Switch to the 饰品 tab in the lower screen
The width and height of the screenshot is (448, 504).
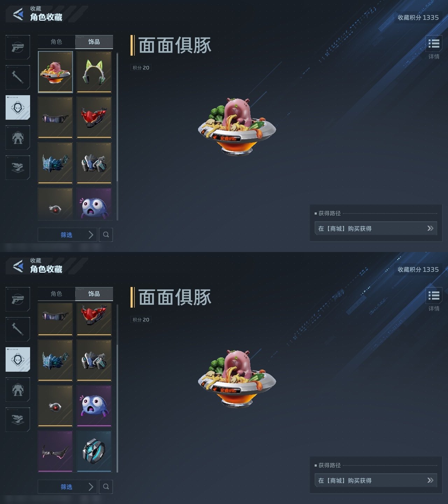click(x=94, y=294)
